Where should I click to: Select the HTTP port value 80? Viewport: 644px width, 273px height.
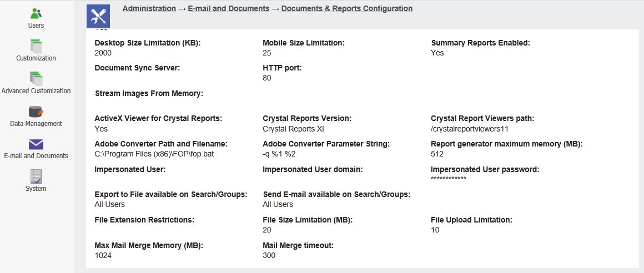point(267,78)
